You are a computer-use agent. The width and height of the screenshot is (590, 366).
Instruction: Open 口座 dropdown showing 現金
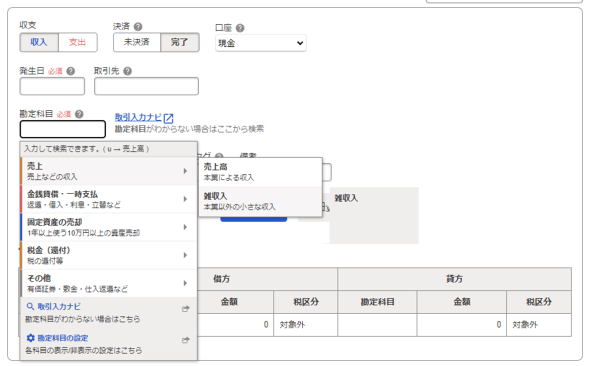[x=261, y=43]
